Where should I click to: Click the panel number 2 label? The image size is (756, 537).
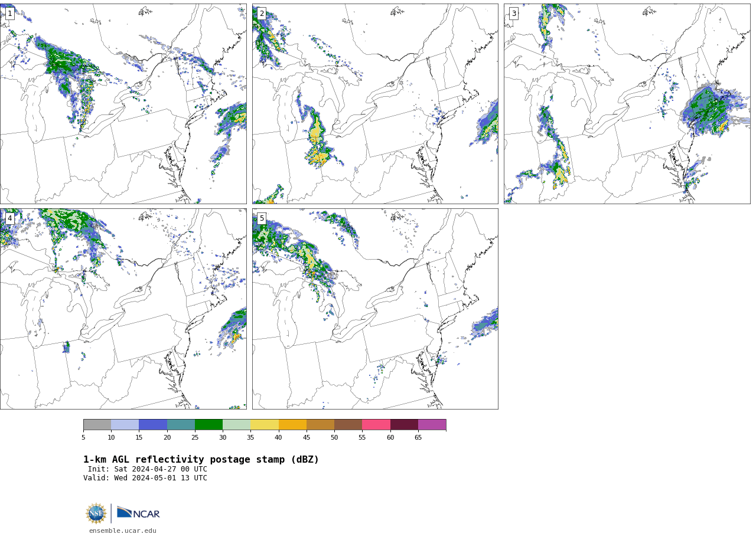(x=262, y=14)
